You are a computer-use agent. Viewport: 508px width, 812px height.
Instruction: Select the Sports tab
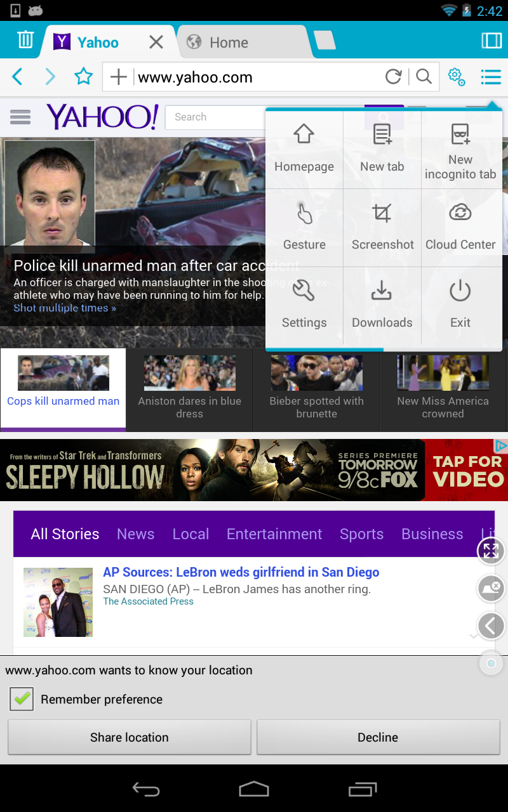coord(361,534)
